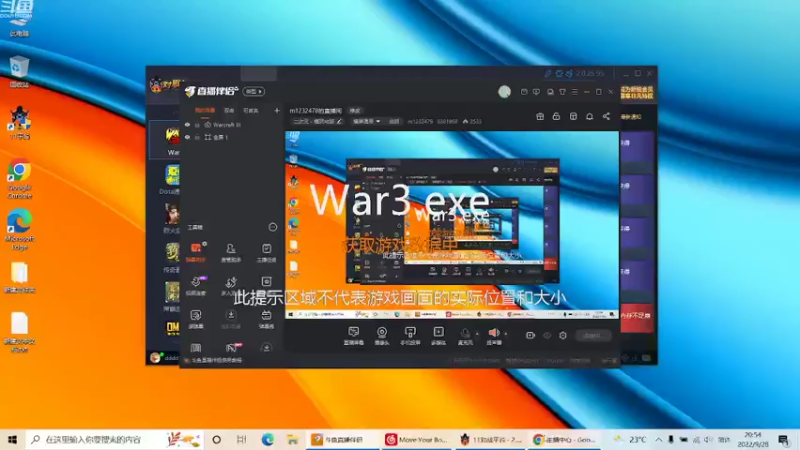Open the checklist task tool in toolbox
Screen dimensions: 800x450
point(266,253)
